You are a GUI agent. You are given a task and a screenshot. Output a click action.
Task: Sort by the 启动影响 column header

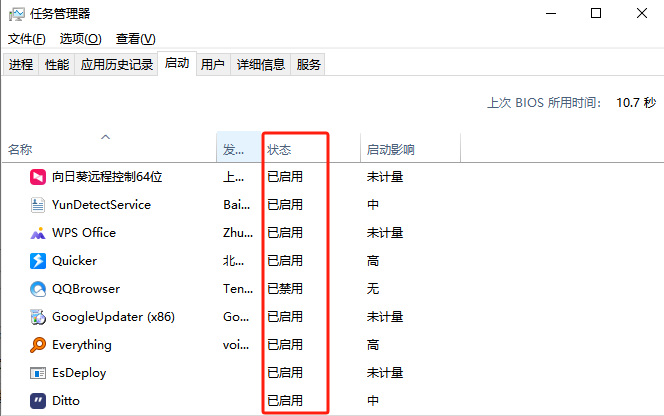pyautogui.click(x=390, y=150)
